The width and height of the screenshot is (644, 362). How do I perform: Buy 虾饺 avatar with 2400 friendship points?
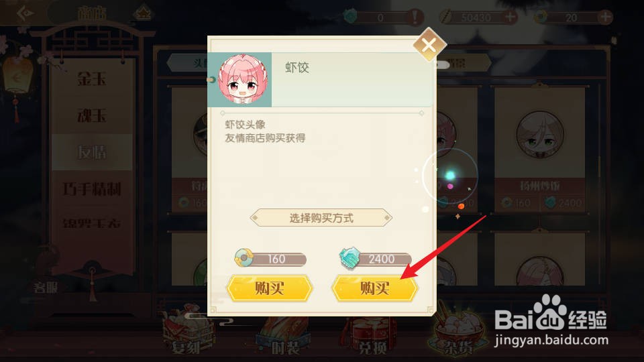(375, 288)
